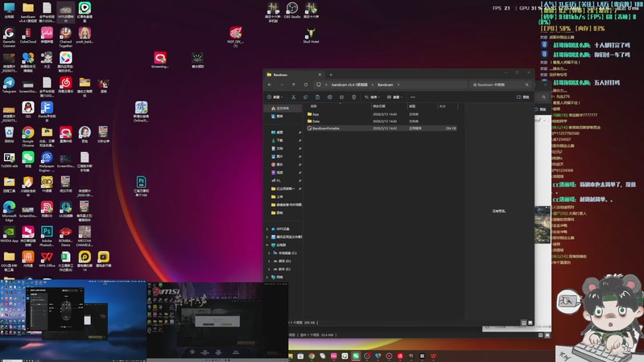
Task: Collapse the This PC node in navigation tree
Action: click(267, 245)
